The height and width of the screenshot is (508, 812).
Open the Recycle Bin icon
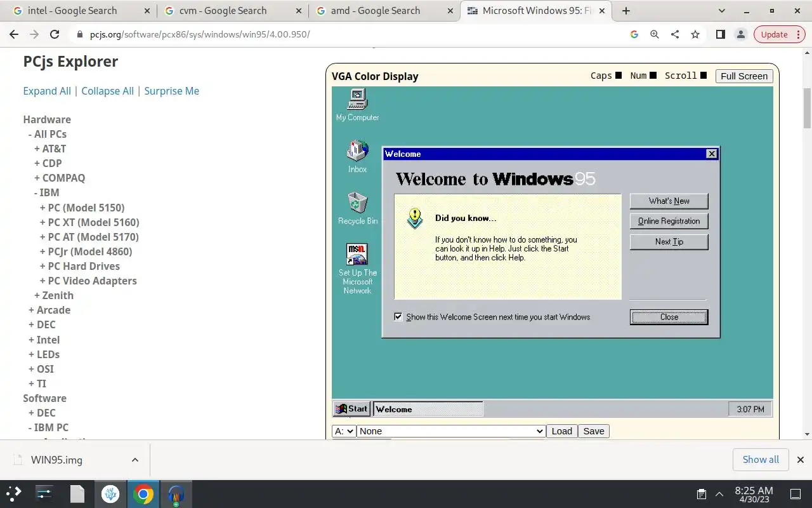(x=358, y=208)
